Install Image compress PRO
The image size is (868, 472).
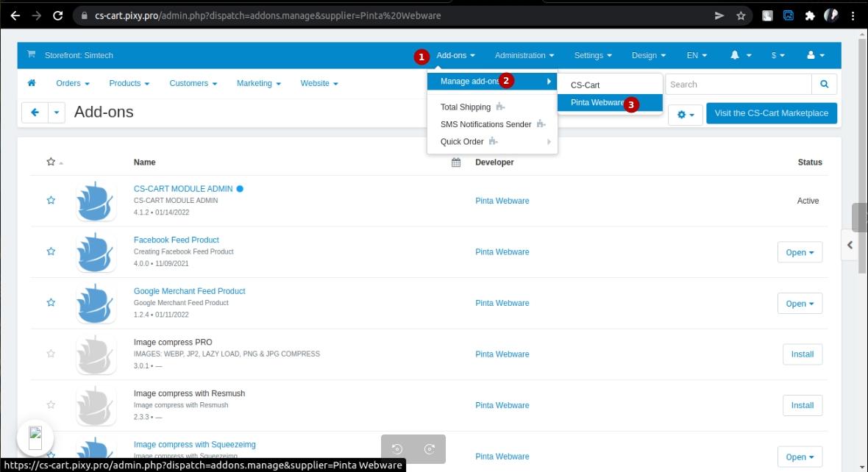802,354
